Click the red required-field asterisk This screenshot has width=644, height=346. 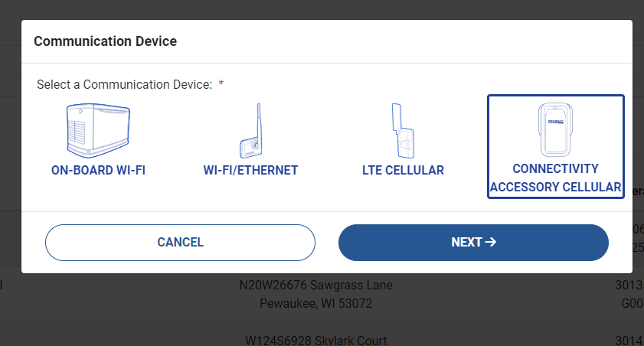pyautogui.click(x=221, y=83)
